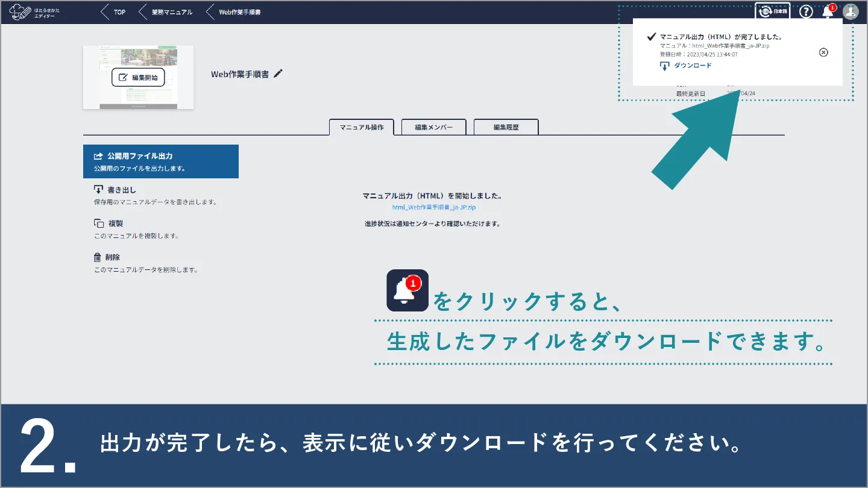Open the notification bell in header
The image size is (868, 488).
point(828,11)
